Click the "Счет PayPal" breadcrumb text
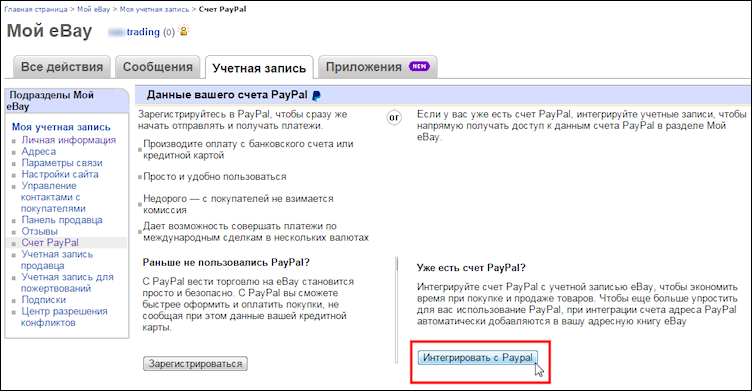The image size is (752, 391). pyautogui.click(x=223, y=9)
